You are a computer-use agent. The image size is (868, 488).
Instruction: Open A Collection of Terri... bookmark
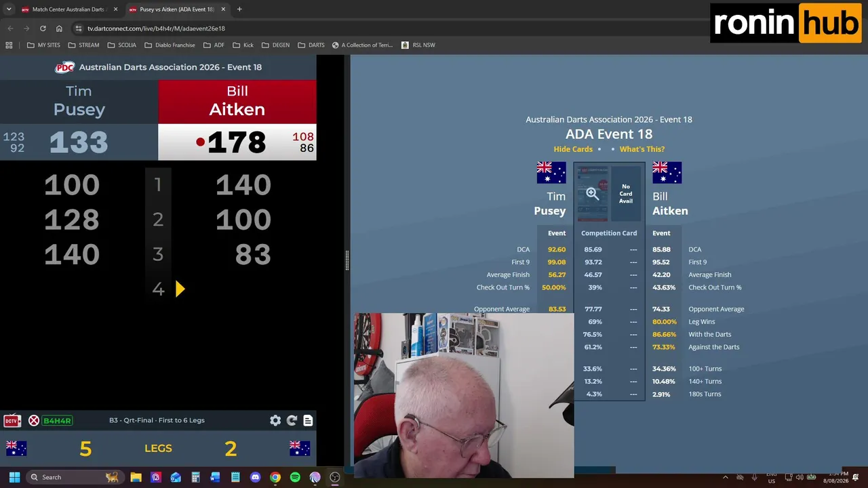tap(362, 45)
